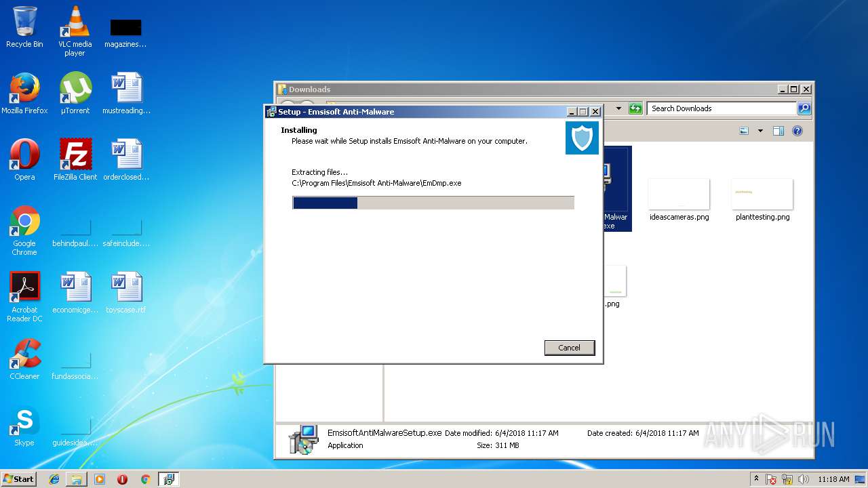Image resolution: width=868 pixels, height=488 pixels.
Task: Open Windows Explorer from the taskbar
Action: (x=77, y=479)
